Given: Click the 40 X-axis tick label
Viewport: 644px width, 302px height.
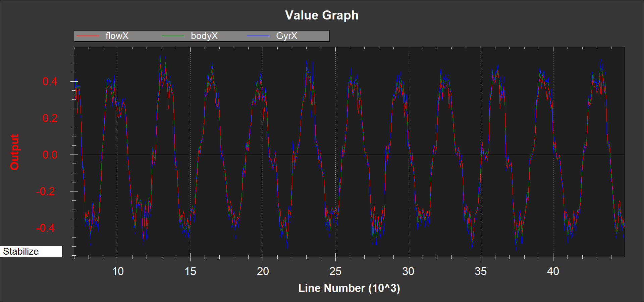Looking at the screenshot, I should pyautogui.click(x=553, y=271).
